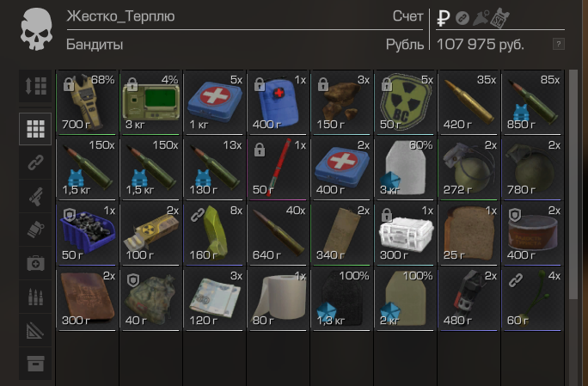588x386 pixels.
Task: Filter by chain link attachments icon
Action: [x=35, y=162]
